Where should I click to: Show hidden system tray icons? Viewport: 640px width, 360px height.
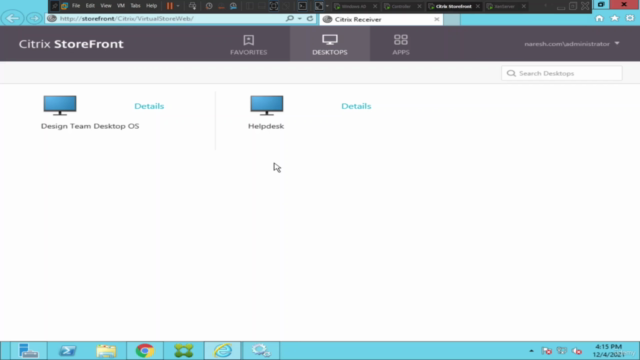[531, 351]
